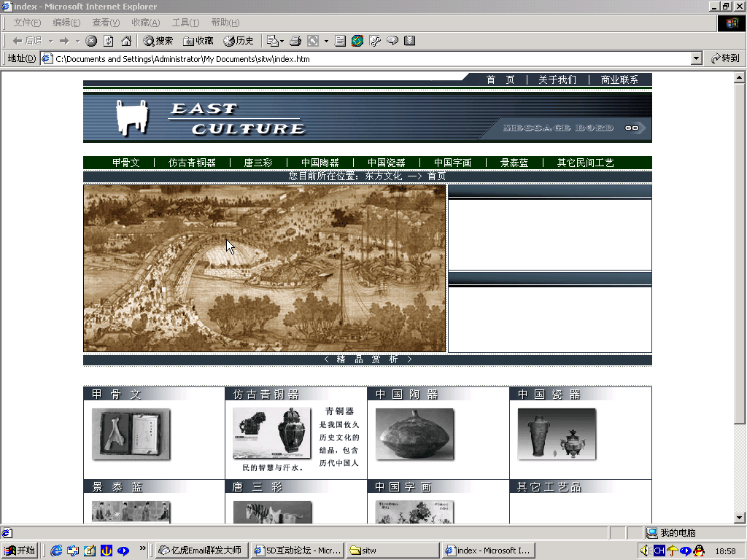
Task: Click the 中国瓷器 green nav bar link
Action: pos(387,163)
